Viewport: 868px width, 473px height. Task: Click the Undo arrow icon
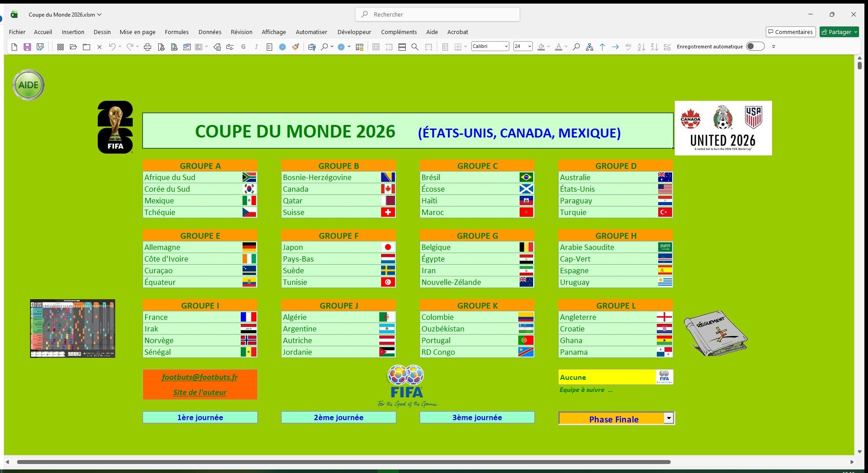coord(112,47)
